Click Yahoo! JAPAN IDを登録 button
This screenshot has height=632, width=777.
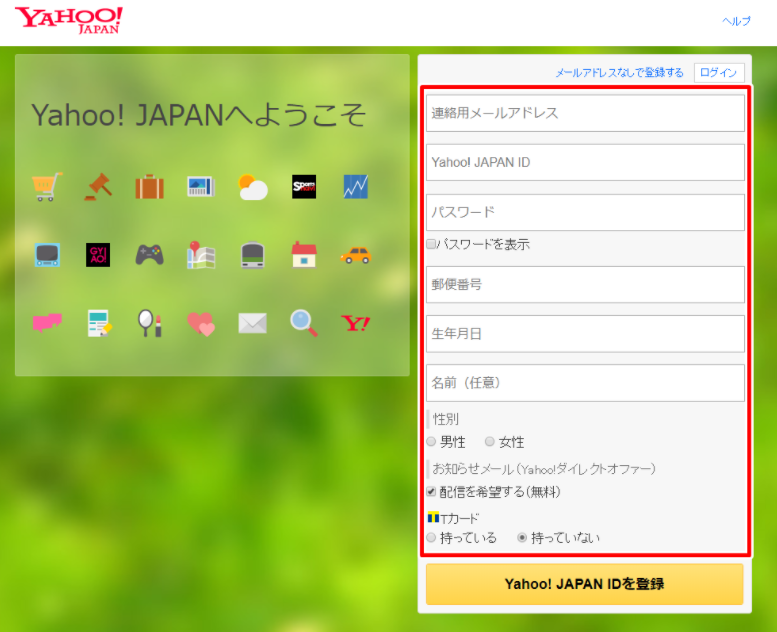point(585,584)
